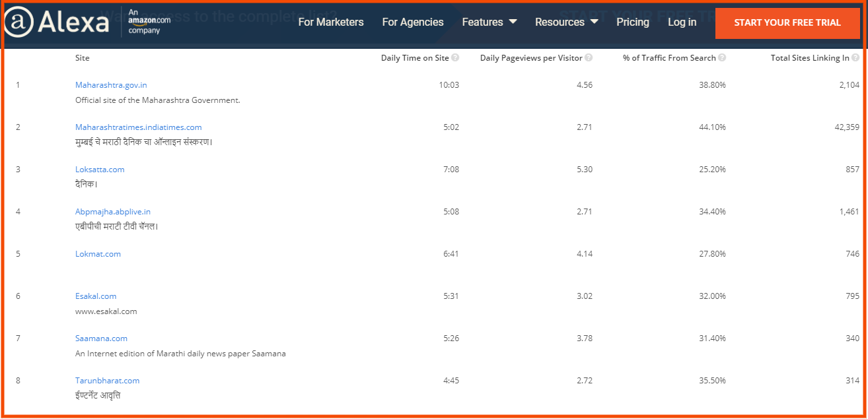
Task: Click the 6:41 time value for Lokmat
Action: point(451,254)
